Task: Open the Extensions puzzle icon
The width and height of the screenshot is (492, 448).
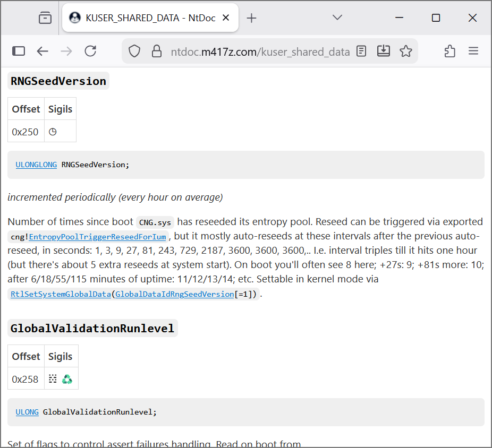Action: pos(449,51)
